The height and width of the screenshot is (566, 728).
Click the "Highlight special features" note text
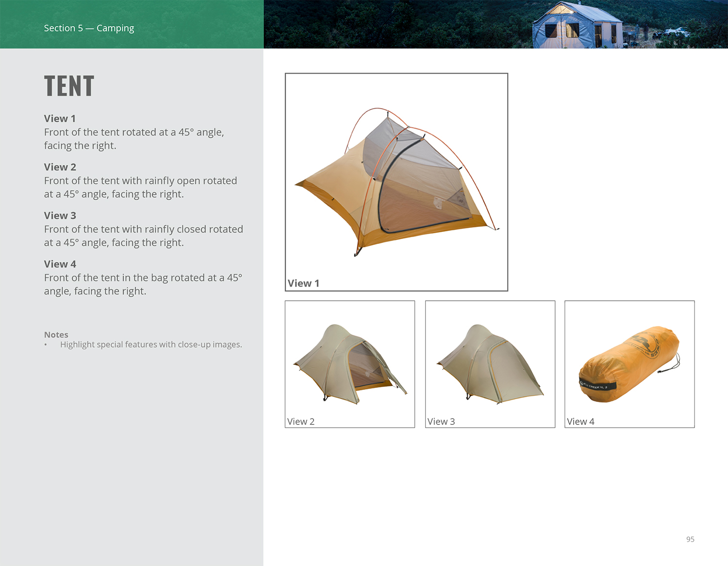click(151, 344)
